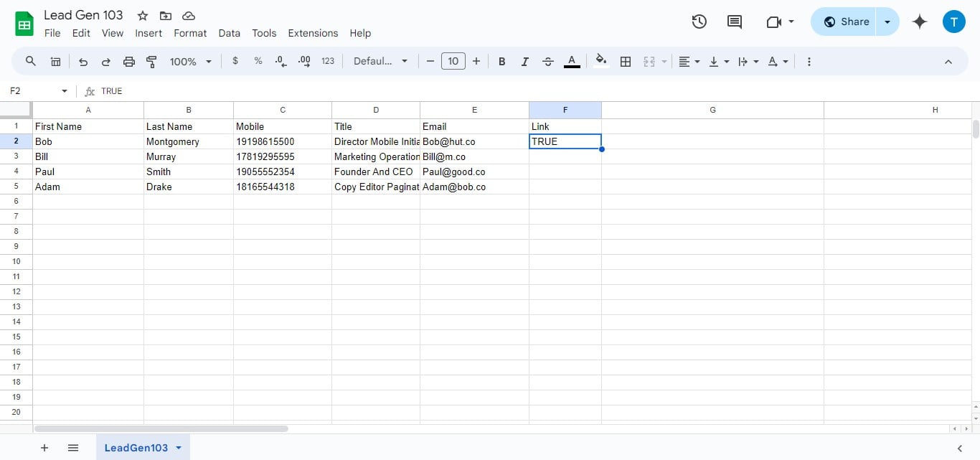Viewport: 980px width, 460px height.
Task: Open version history
Action: tap(699, 22)
